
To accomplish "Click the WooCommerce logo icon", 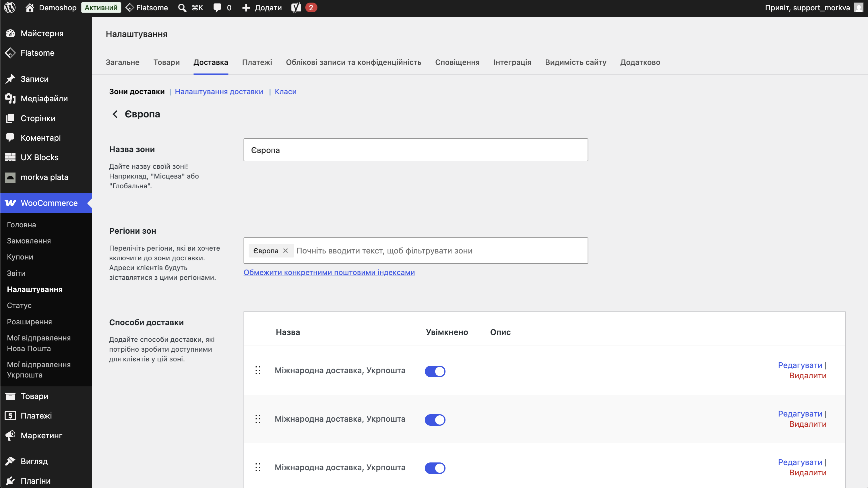I will click(10, 203).
